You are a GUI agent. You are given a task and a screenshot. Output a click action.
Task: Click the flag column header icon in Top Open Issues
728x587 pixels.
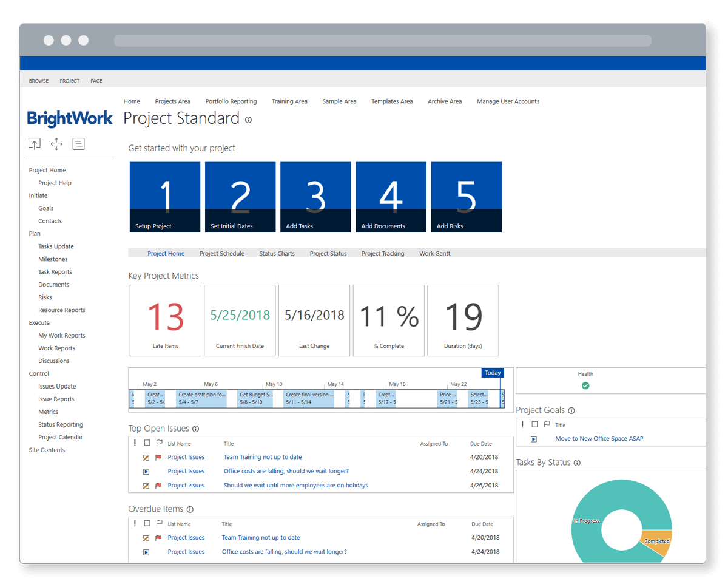[x=160, y=443]
